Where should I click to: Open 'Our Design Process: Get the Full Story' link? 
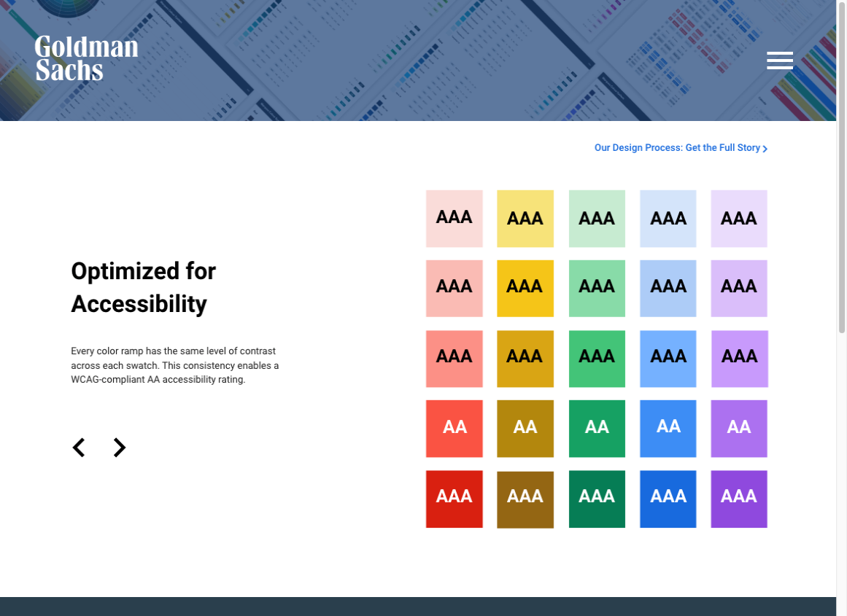(681, 148)
